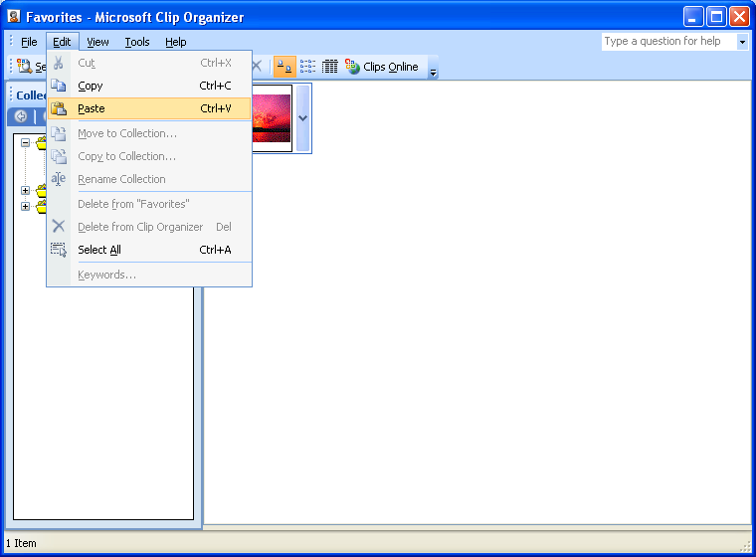756x557 pixels.
Task: Collapse the top expanded tree node
Action: [25, 143]
